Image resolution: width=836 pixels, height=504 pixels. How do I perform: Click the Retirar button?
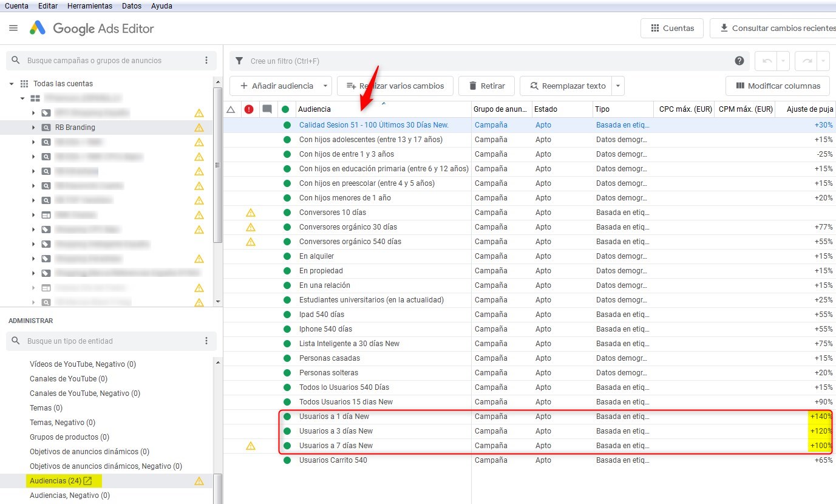pyautogui.click(x=486, y=86)
